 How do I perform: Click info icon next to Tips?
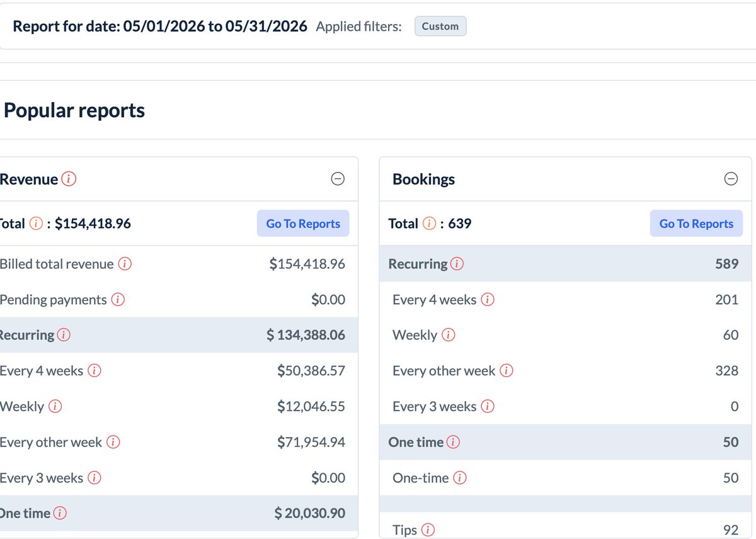click(x=428, y=530)
